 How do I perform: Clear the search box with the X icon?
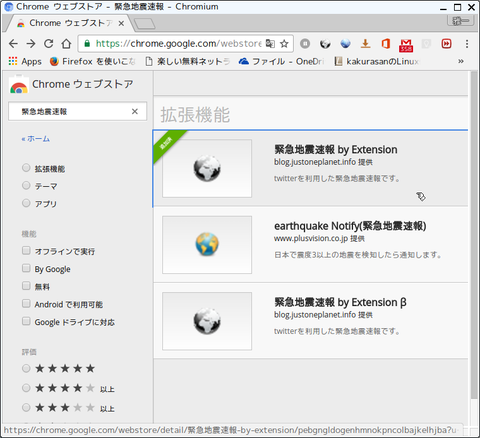135,111
